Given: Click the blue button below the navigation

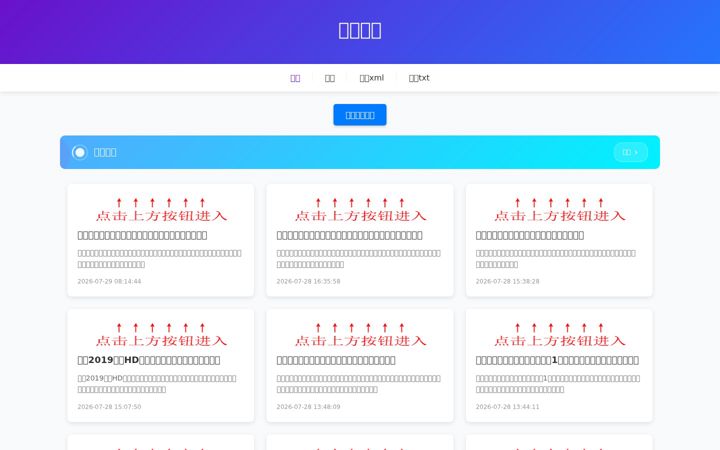Looking at the screenshot, I should (360, 115).
